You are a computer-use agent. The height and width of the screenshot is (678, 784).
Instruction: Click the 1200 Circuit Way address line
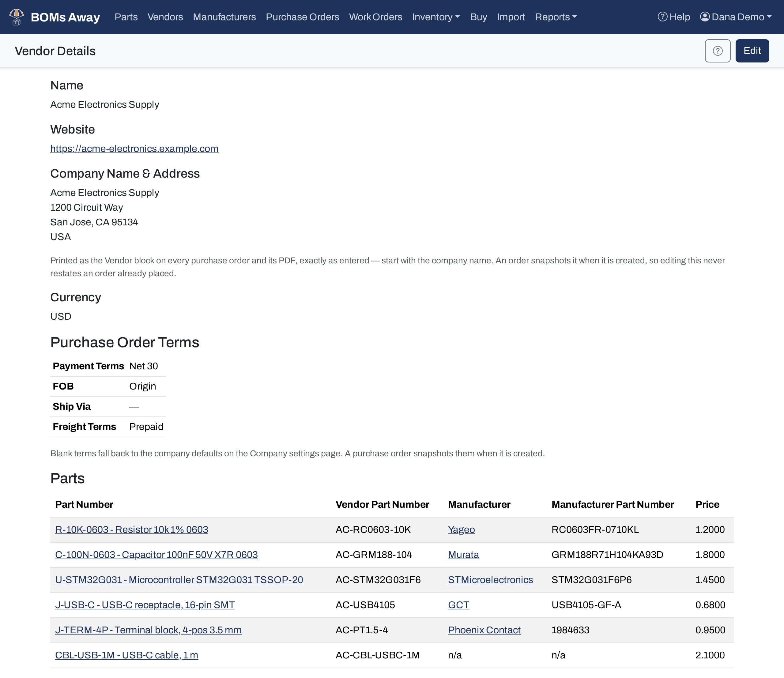click(87, 207)
